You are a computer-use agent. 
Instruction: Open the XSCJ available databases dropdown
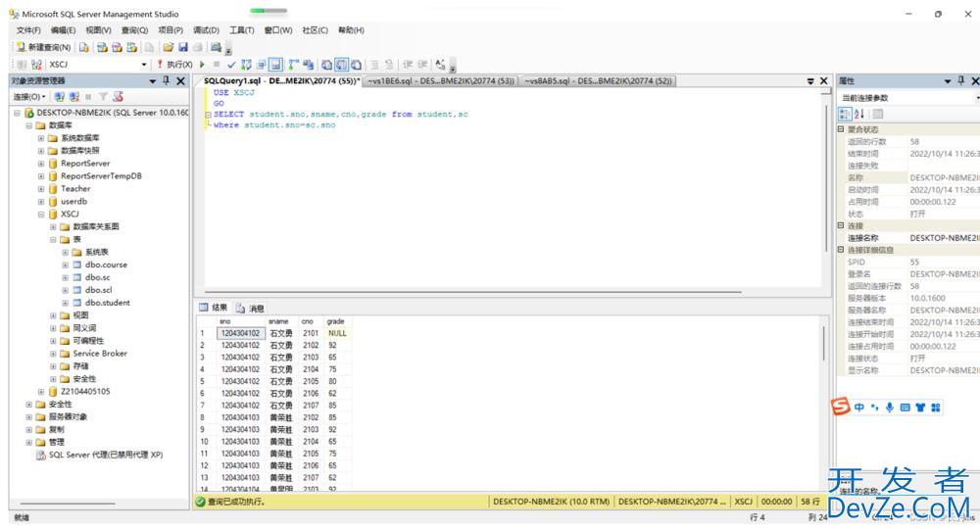pos(144,65)
